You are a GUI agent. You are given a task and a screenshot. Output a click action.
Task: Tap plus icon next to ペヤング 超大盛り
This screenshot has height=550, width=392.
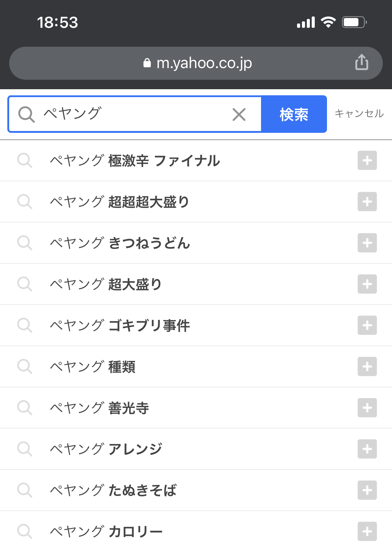(367, 284)
